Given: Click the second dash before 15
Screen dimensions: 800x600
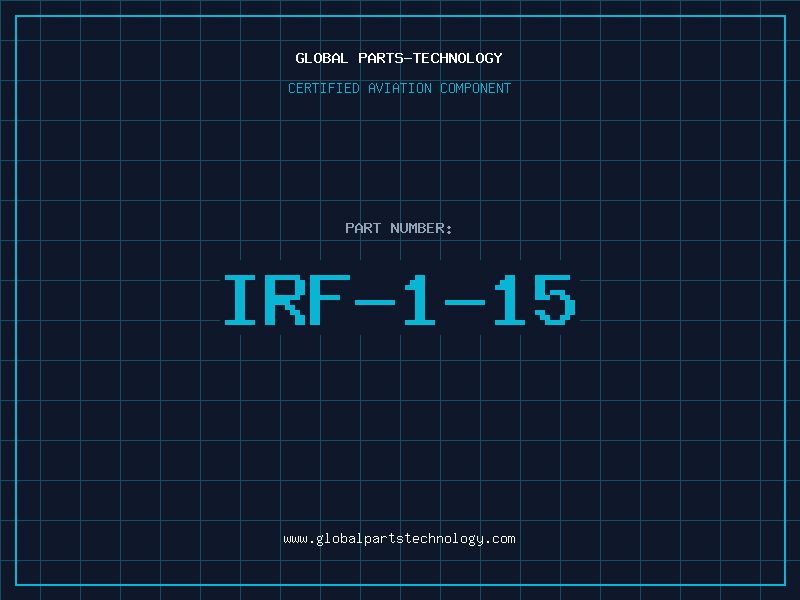Looking at the screenshot, I should [x=466, y=300].
